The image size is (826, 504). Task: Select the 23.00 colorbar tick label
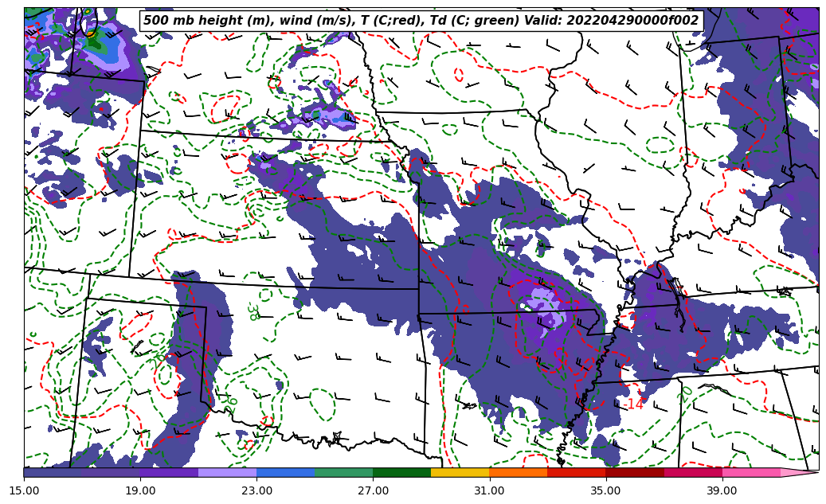(x=256, y=490)
